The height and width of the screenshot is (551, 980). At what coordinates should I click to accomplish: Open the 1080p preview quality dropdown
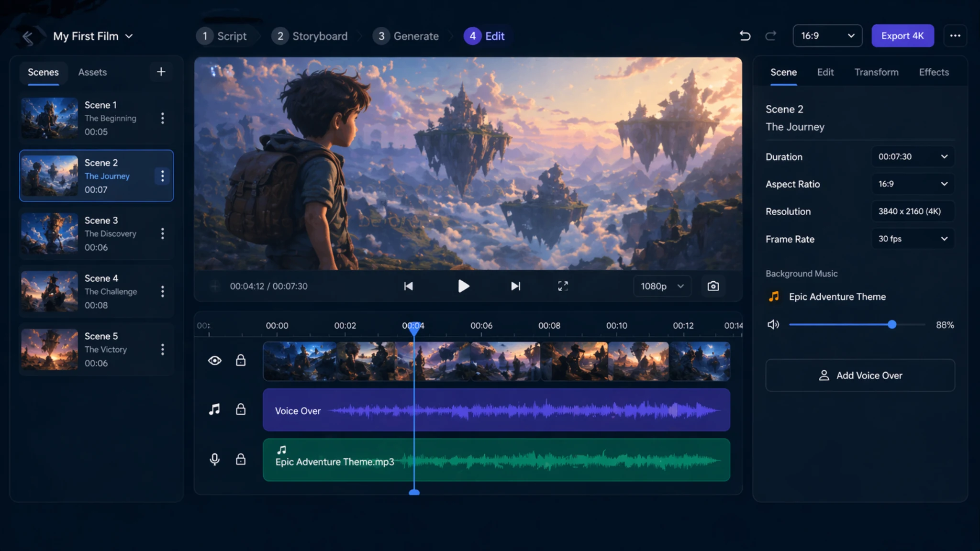click(x=662, y=286)
